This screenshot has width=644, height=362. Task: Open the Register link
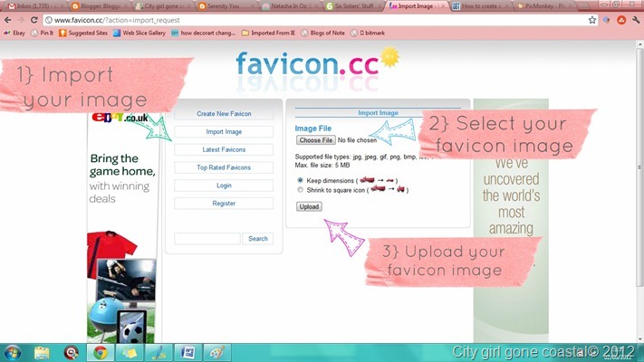[x=224, y=203]
